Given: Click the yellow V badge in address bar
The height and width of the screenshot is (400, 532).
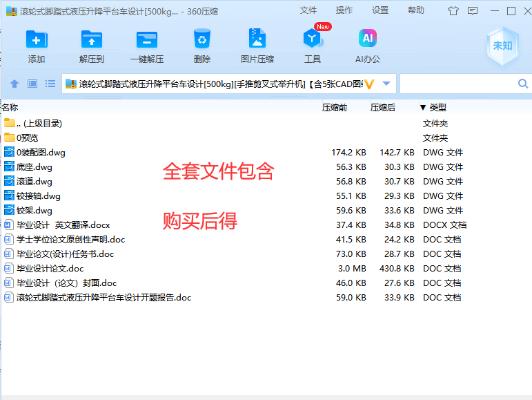Looking at the screenshot, I should [369, 84].
